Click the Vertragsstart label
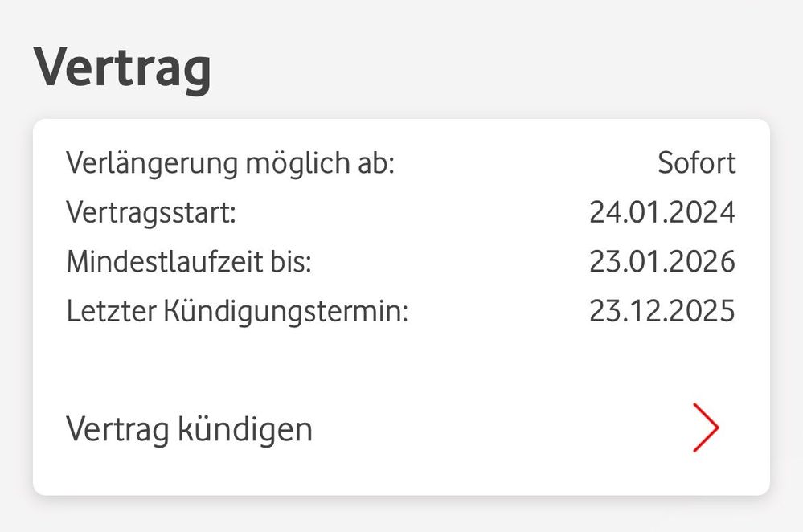 point(151,213)
